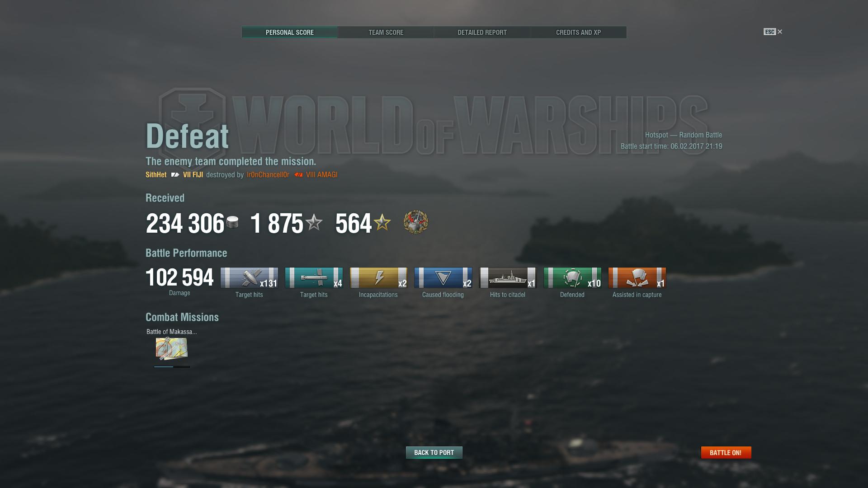
Task: Switch to the Team Score tab
Action: pyautogui.click(x=386, y=33)
